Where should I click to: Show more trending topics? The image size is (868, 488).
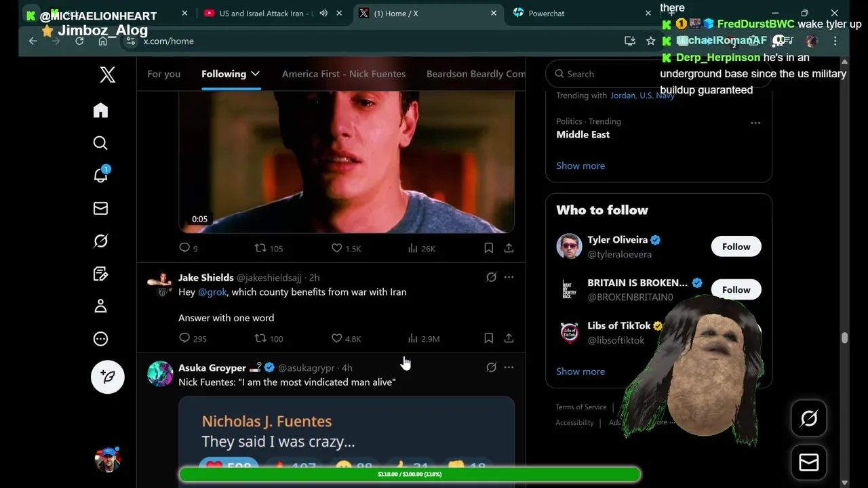pos(580,165)
